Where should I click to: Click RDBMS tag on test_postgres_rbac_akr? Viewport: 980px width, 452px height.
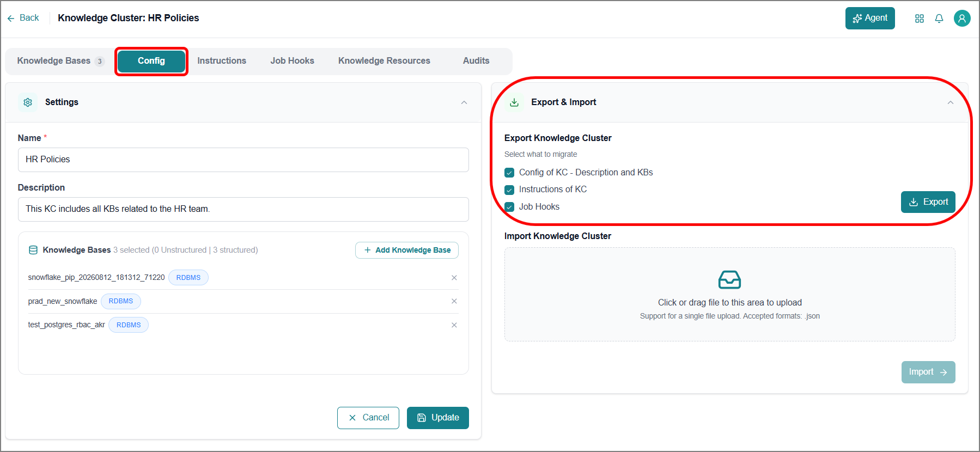pyautogui.click(x=129, y=325)
